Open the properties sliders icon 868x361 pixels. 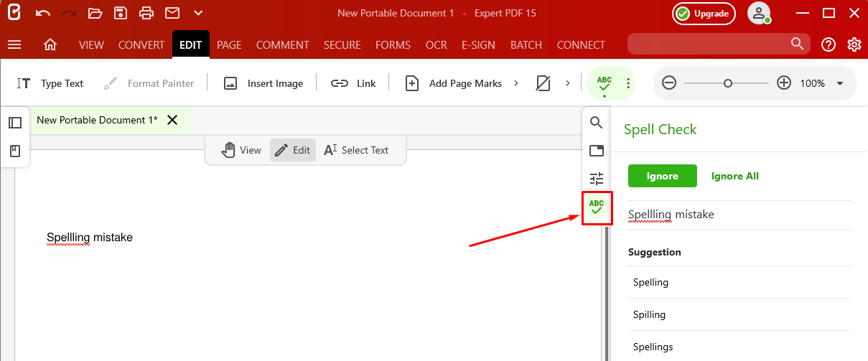[x=596, y=179]
